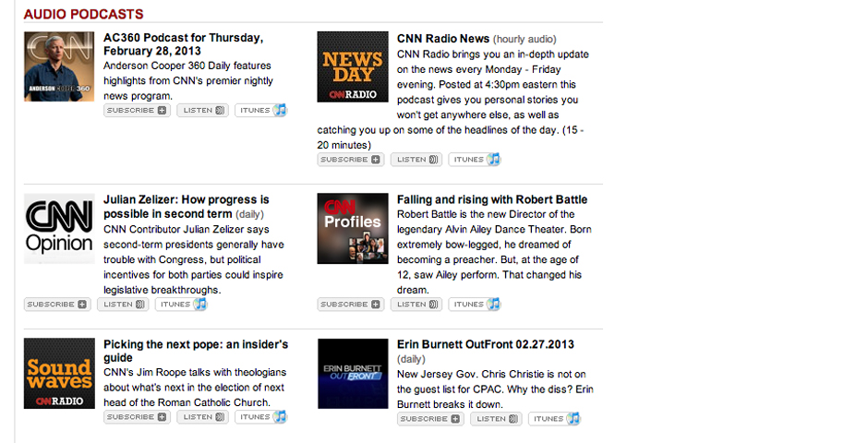Open Erin Burnett OutFront 02.27.2013 title
The width and height of the screenshot is (868, 443).
point(486,344)
